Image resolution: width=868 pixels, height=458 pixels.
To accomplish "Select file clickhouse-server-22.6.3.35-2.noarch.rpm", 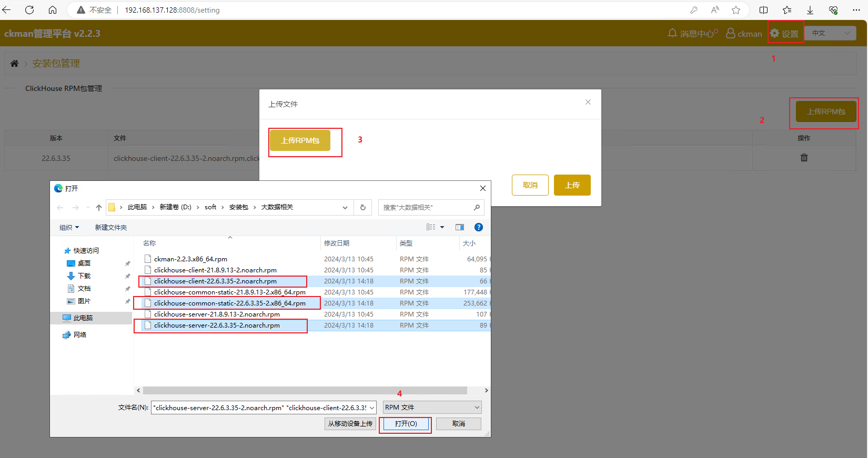I will point(217,325).
